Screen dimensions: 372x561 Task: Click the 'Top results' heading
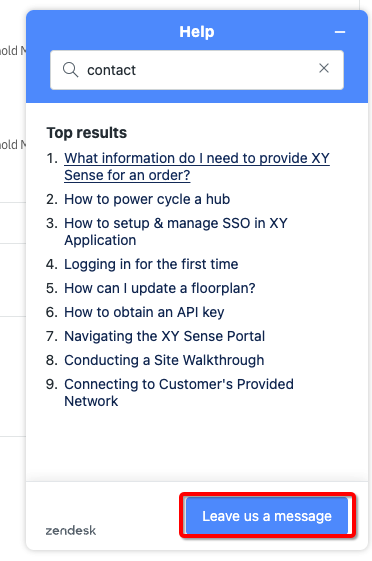[x=87, y=133]
